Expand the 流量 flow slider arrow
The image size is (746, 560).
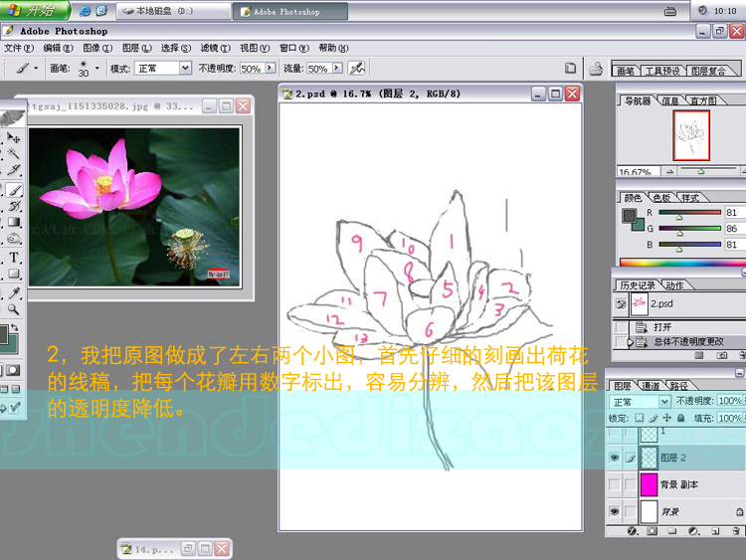pyautogui.click(x=337, y=68)
